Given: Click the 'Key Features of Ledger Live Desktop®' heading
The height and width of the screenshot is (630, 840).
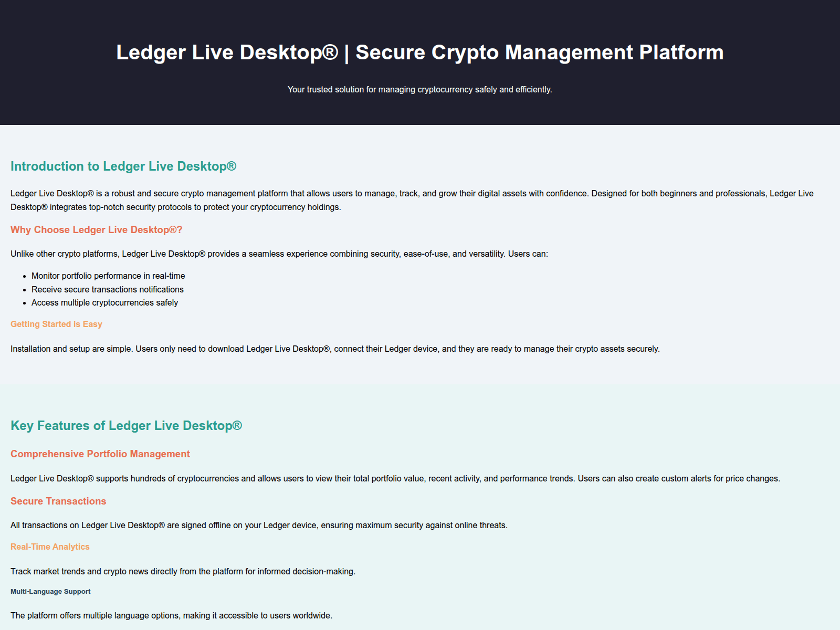Looking at the screenshot, I should click(126, 426).
